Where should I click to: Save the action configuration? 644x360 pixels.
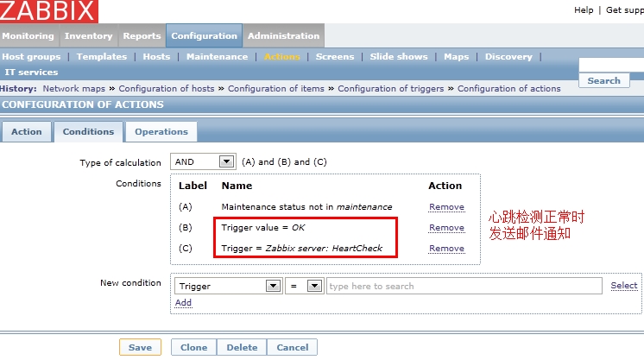coord(140,347)
